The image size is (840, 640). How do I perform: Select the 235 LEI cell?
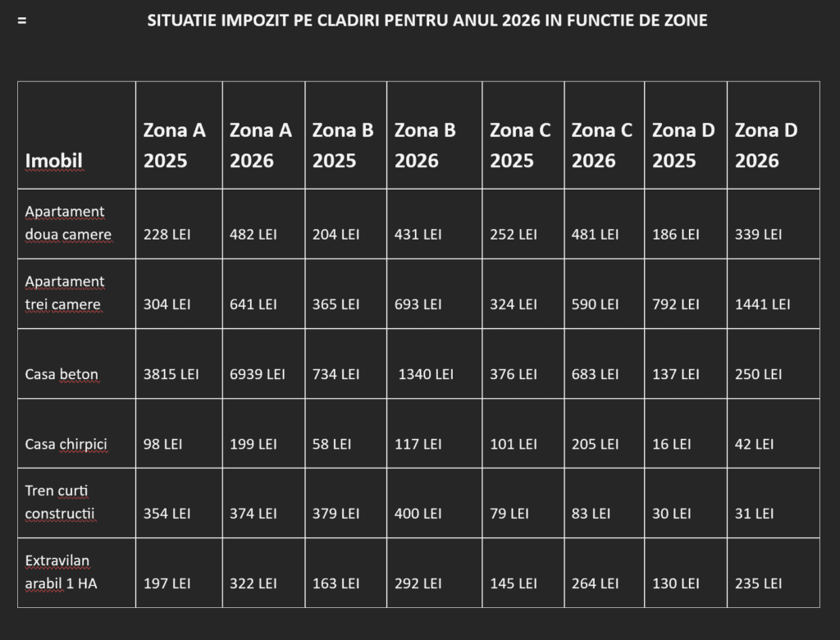pos(758,583)
